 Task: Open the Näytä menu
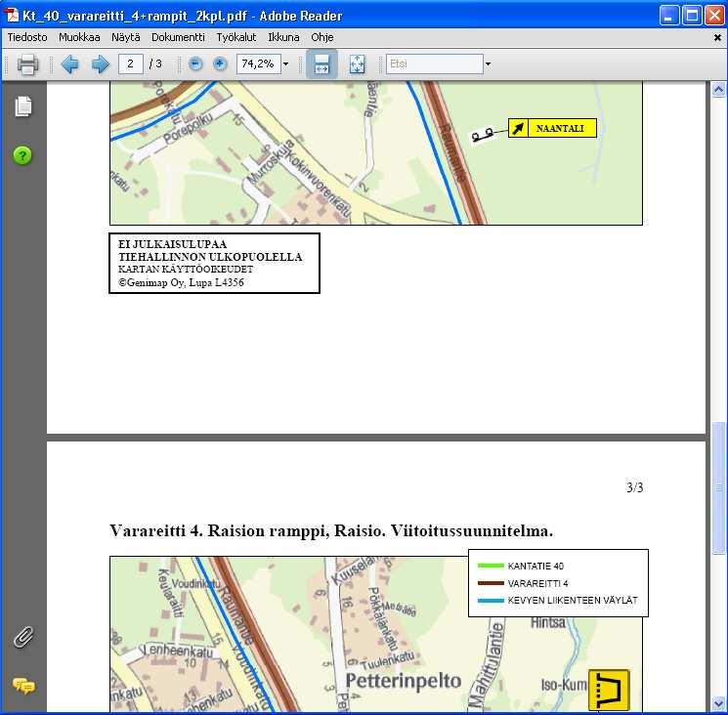pyautogui.click(x=126, y=37)
